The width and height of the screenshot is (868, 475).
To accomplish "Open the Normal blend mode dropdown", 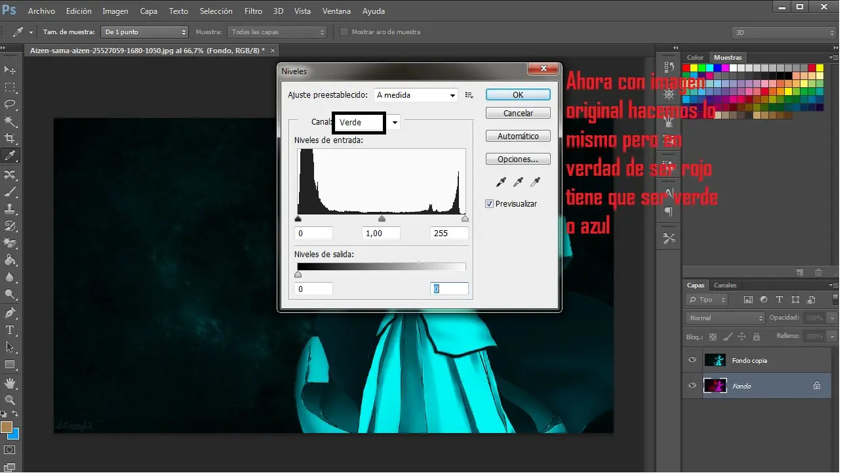I will tap(725, 318).
